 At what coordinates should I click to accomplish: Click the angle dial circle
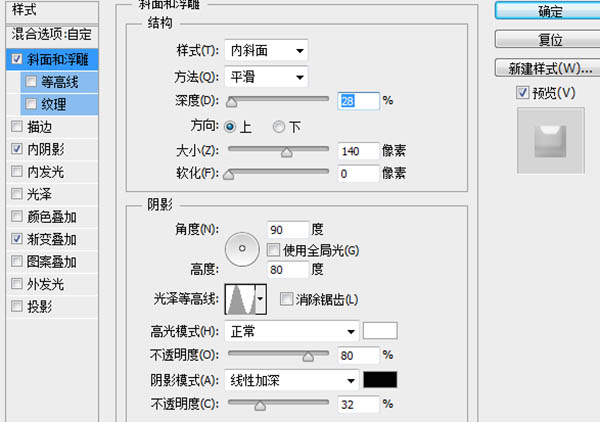coord(242,249)
